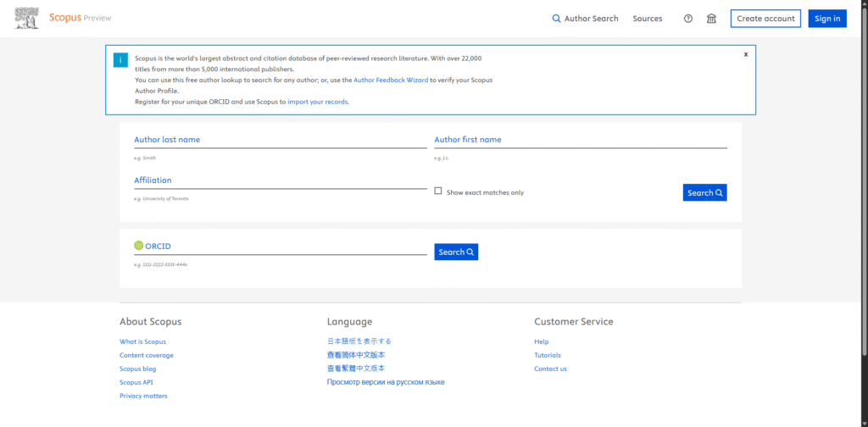The height and width of the screenshot is (427, 868).
Task: Open the Contact us link
Action: tap(550, 369)
